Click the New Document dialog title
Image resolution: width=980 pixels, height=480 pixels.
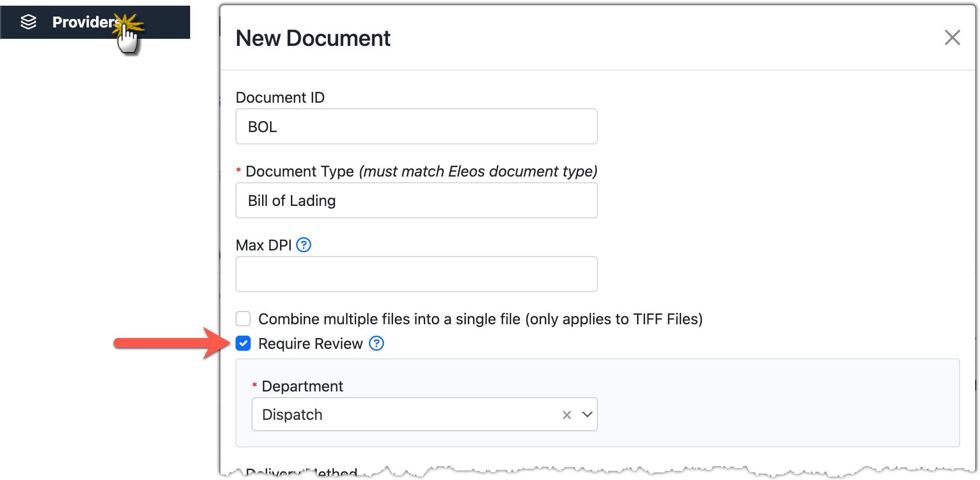tap(313, 38)
